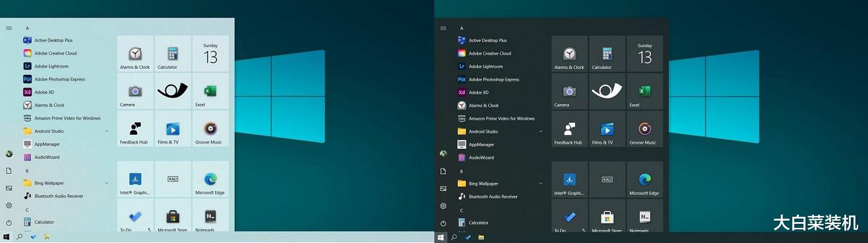
Task: Open Alarms & Clock tile in dark Start menu
Action: click(x=569, y=54)
